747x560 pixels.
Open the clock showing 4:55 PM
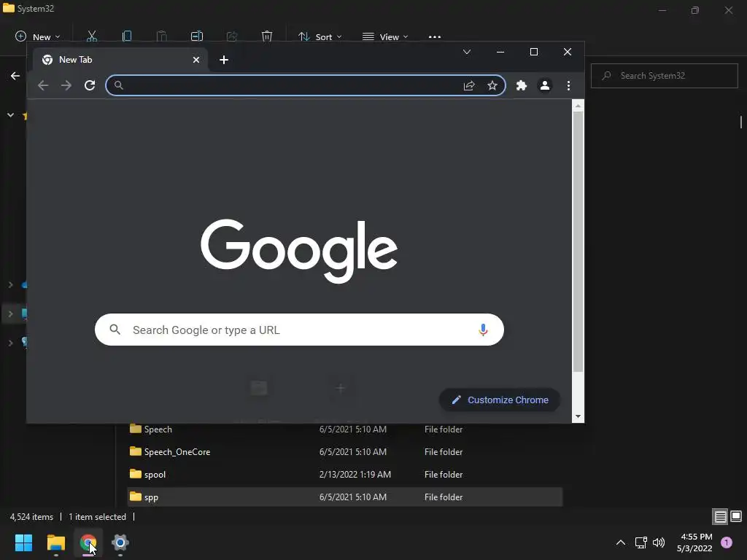pyautogui.click(x=694, y=542)
